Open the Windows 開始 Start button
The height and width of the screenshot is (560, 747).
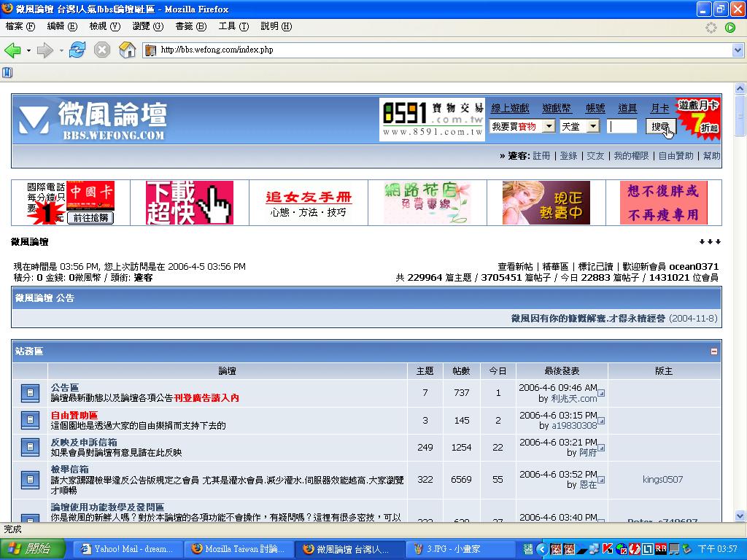[28, 549]
